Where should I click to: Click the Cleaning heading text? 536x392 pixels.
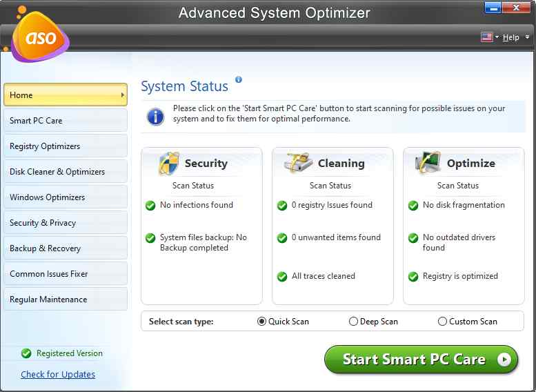pyautogui.click(x=341, y=164)
